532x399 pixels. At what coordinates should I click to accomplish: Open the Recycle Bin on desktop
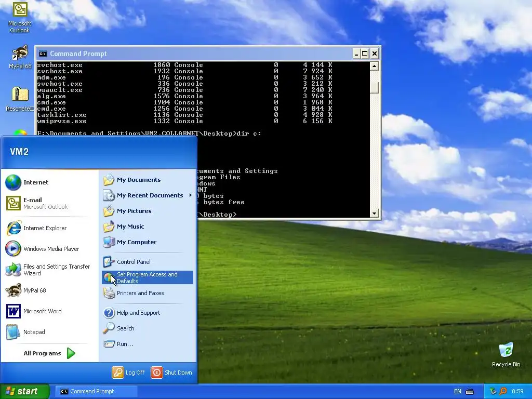point(506,354)
